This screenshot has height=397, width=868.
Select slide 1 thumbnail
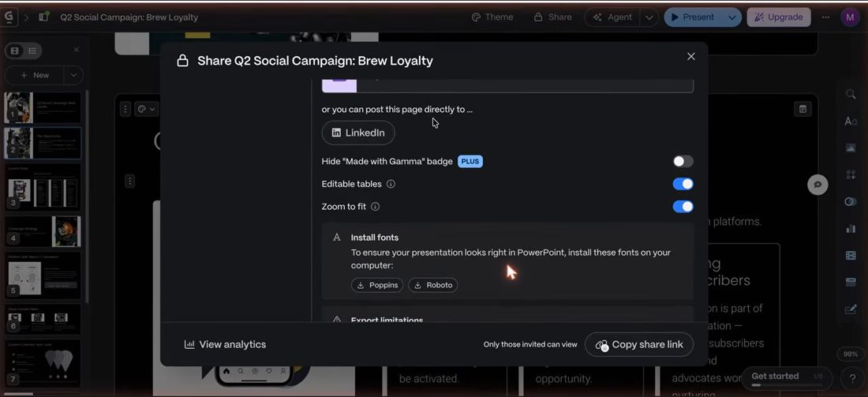click(43, 107)
